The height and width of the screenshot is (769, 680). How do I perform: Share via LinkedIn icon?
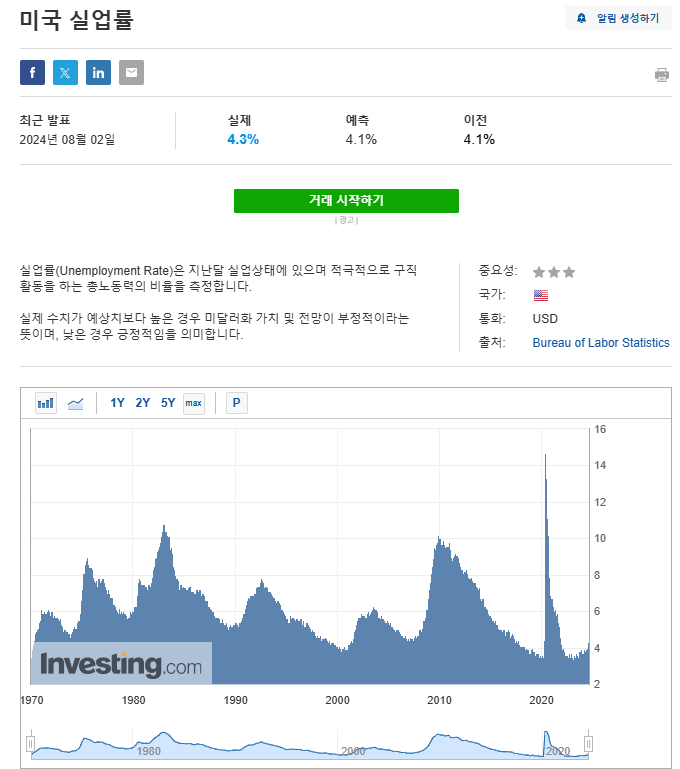tap(98, 72)
